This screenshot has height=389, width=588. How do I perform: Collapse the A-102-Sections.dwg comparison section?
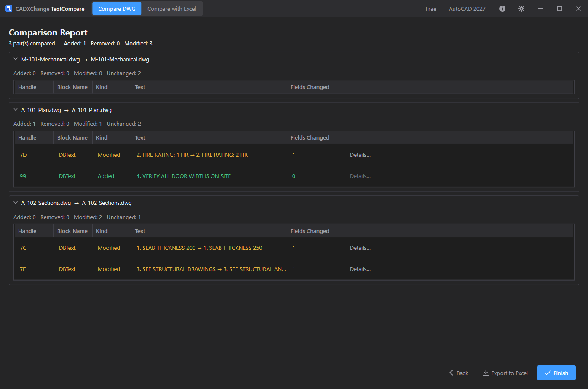[16, 203]
